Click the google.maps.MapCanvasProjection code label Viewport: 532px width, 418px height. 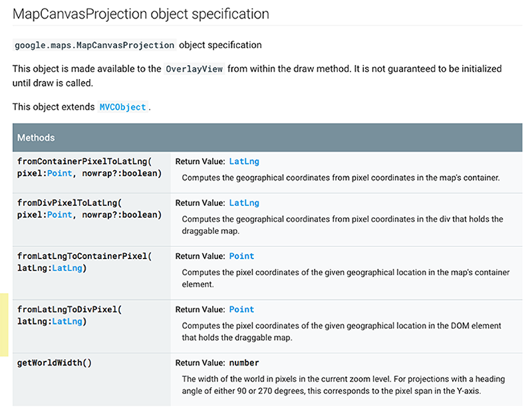coord(94,45)
